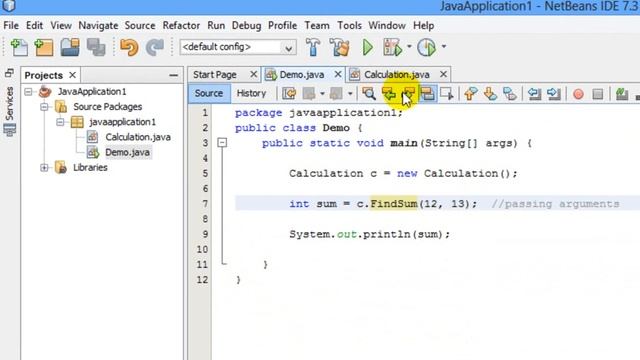This screenshot has width=640, height=360.
Task: Open the Refactor menu
Action: tap(181, 25)
